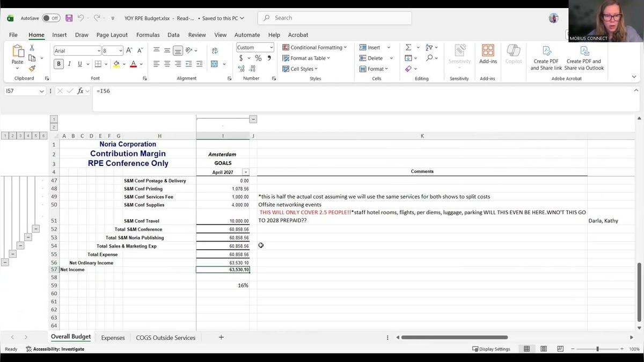This screenshot has height=362, width=644.
Task: Click the Display Settings button
Action: tap(491, 349)
